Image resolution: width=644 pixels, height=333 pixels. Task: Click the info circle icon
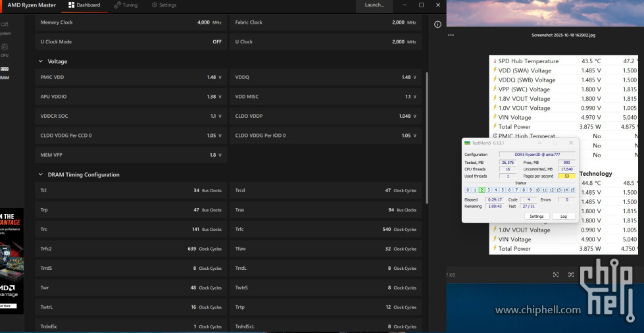(x=438, y=24)
